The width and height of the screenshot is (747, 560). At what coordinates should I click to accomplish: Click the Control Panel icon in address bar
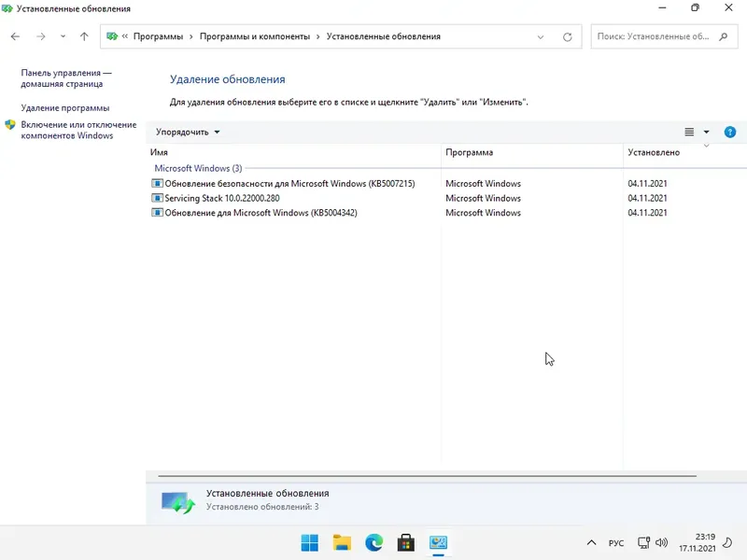pyautogui.click(x=112, y=36)
